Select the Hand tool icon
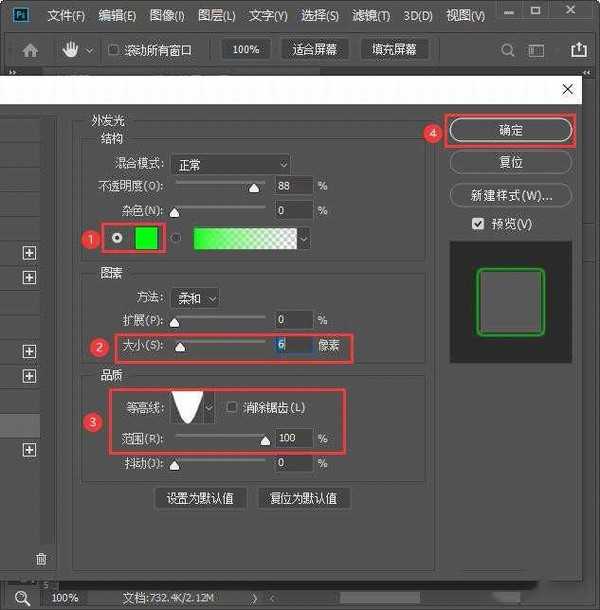The image size is (600, 610). point(71,50)
